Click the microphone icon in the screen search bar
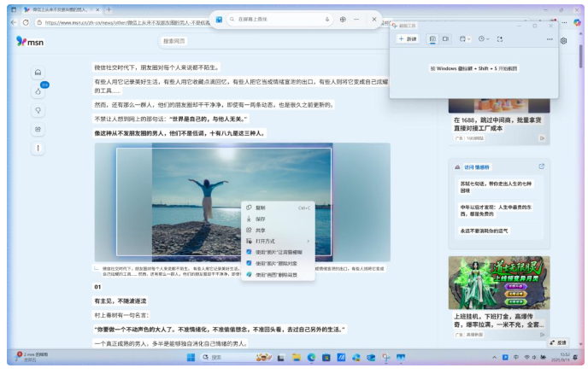 327,19
